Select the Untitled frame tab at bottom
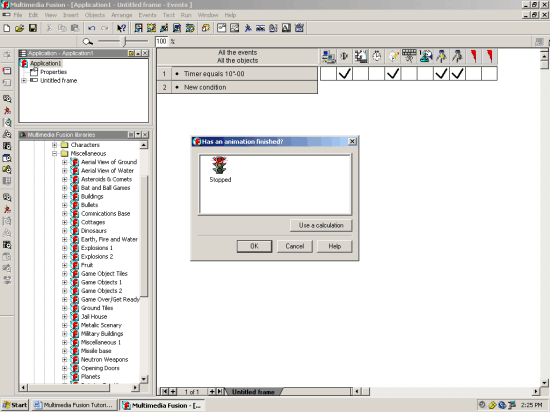 tap(253, 392)
